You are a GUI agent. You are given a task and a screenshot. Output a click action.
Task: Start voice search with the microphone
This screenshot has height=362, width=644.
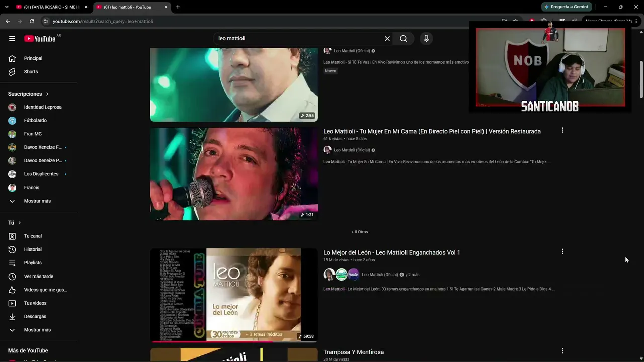[x=426, y=39]
